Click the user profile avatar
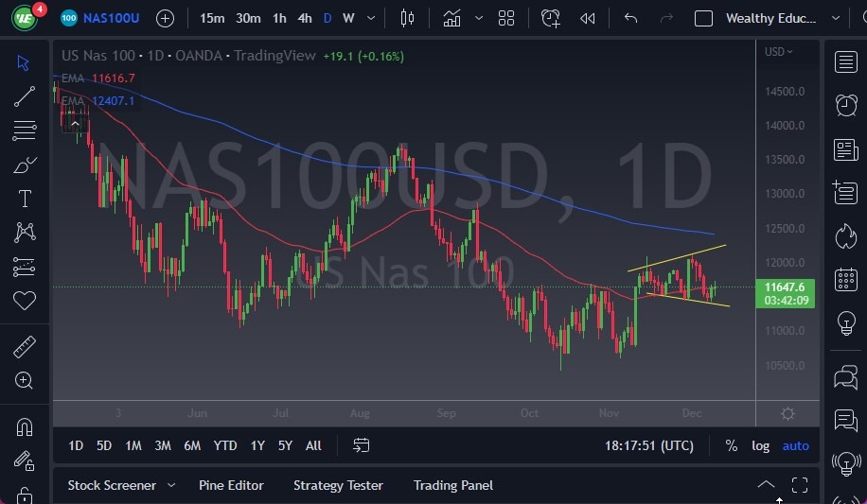Image resolution: width=867 pixels, height=504 pixels. (x=25, y=18)
